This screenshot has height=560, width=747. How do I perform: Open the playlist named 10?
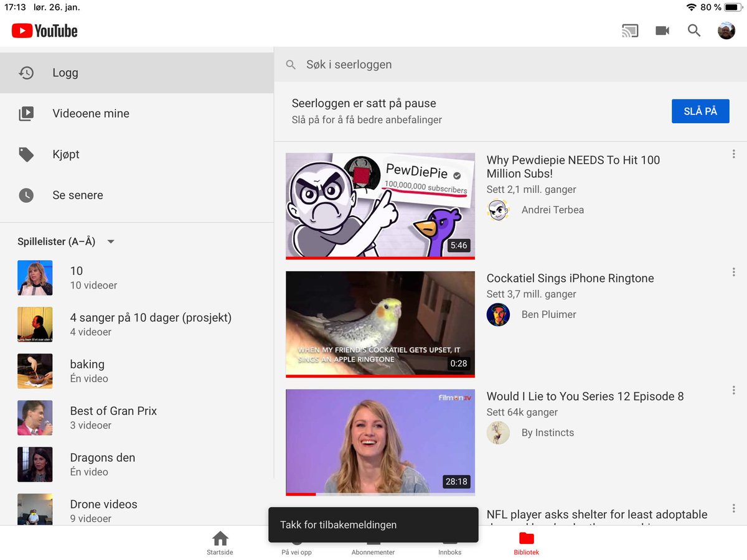137,278
